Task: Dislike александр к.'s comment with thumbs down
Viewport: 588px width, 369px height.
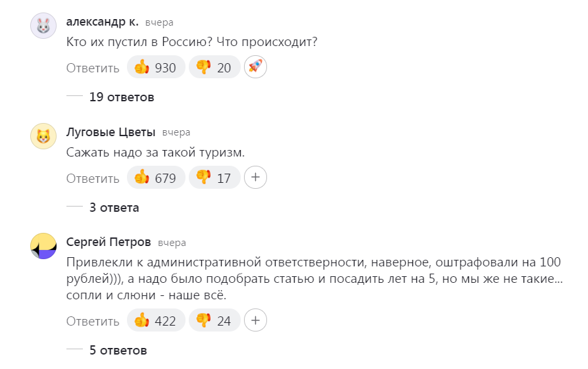Action: 214,68
